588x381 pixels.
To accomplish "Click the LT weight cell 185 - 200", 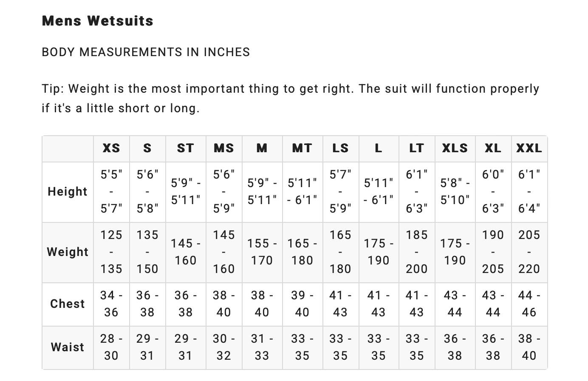I will 417,252.
